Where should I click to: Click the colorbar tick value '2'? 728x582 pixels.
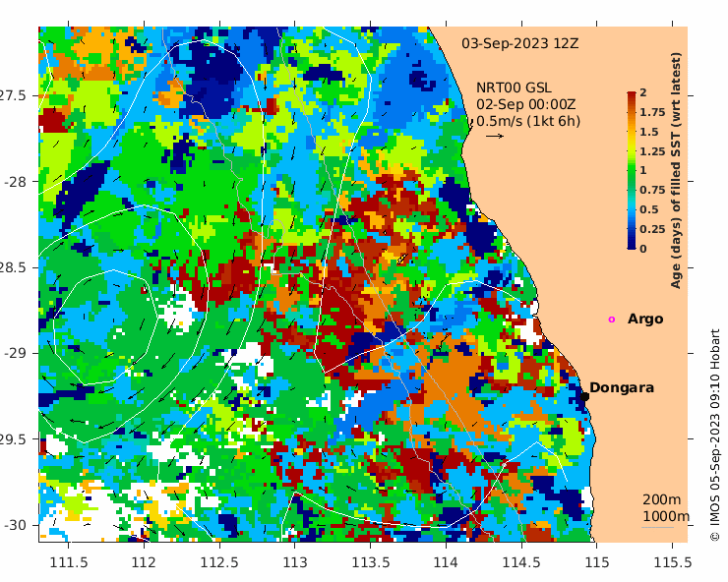pyautogui.click(x=643, y=92)
